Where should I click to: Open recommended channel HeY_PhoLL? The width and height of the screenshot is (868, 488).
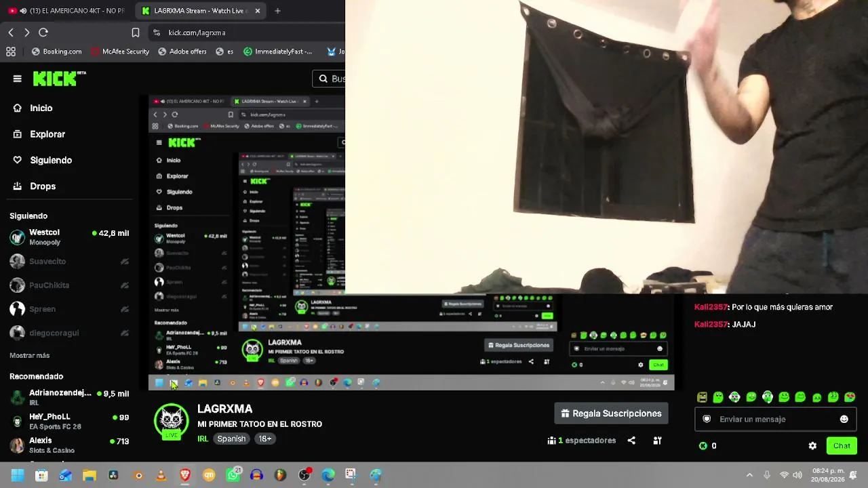pos(69,421)
